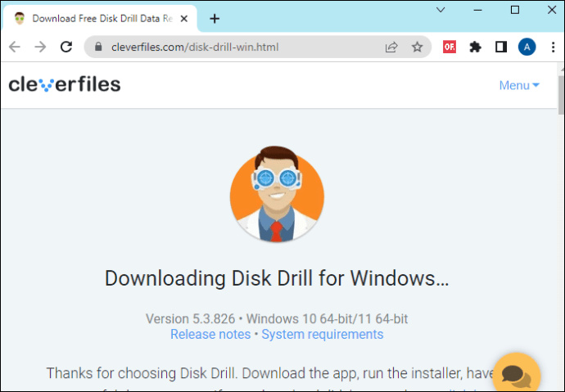Screen dimensions: 565x392
Task: Click the page vertical scrollbar thumb
Action: [x=561, y=95]
